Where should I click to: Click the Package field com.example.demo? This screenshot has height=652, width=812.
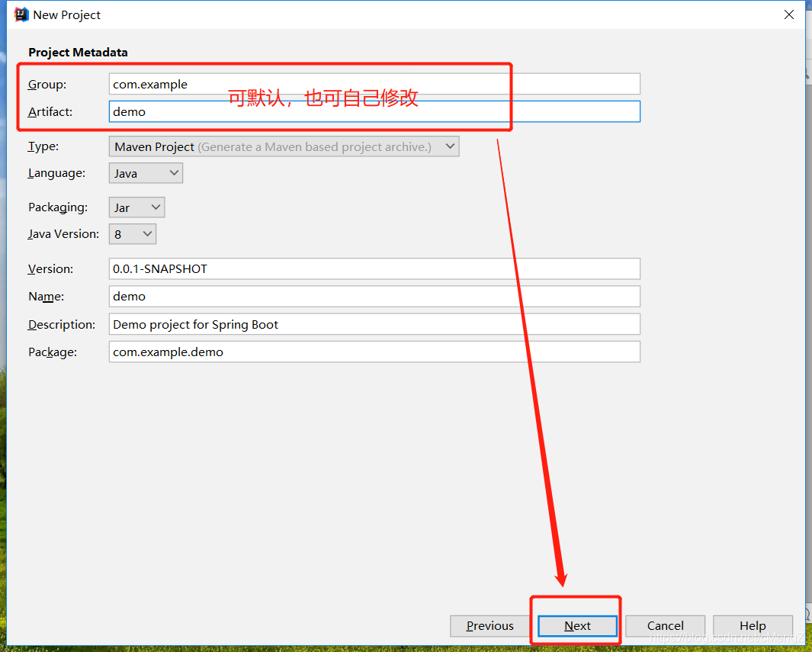pos(374,352)
